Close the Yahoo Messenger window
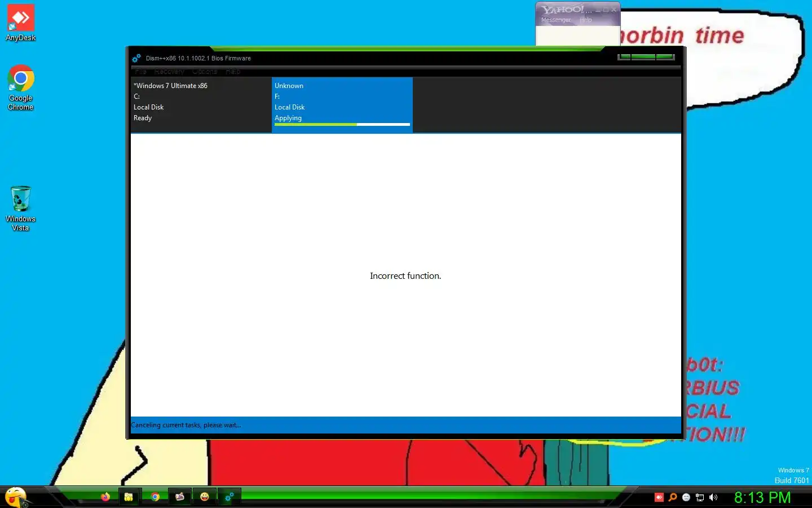Viewport: 812px width, 508px height. pyautogui.click(x=614, y=10)
